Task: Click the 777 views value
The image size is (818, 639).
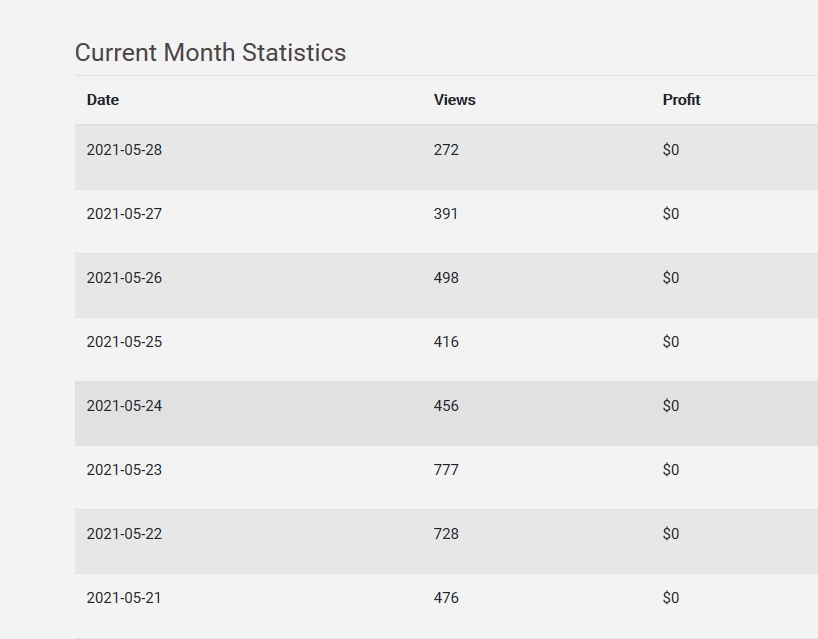Action: pyautogui.click(x=446, y=470)
